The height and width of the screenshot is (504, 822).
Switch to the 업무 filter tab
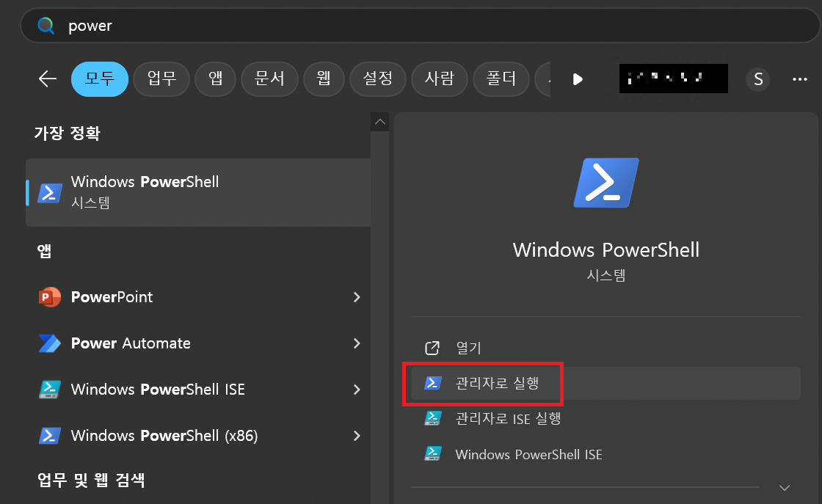click(x=161, y=79)
